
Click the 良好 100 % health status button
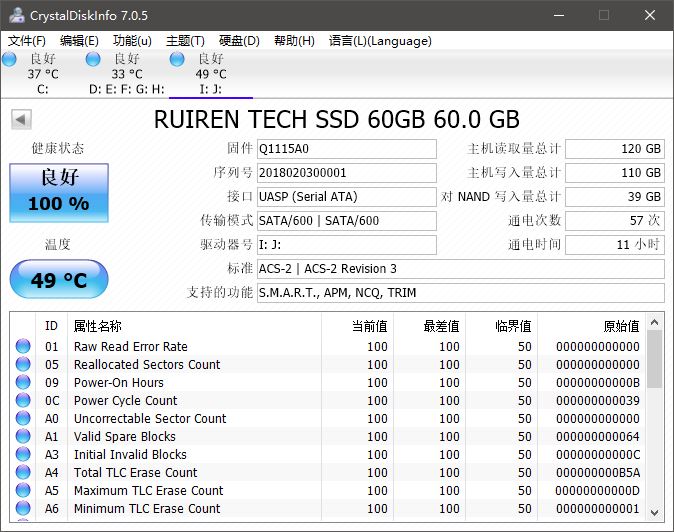(x=59, y=193)
